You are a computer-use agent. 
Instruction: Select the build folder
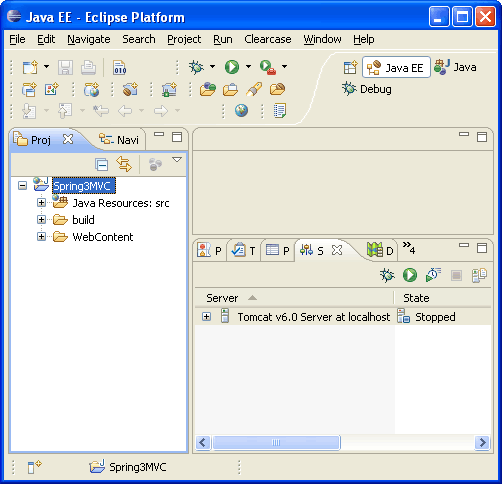click(x=83, y=220)
